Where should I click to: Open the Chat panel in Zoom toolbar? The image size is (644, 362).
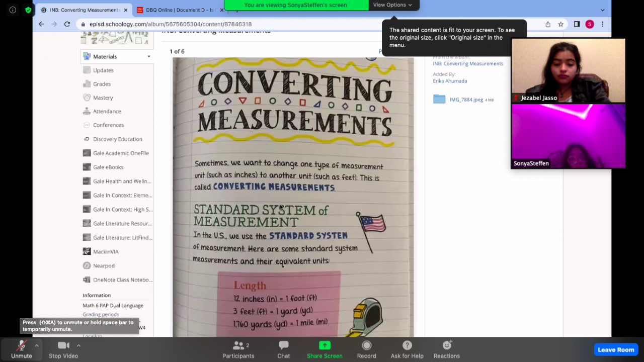point(283,349)
